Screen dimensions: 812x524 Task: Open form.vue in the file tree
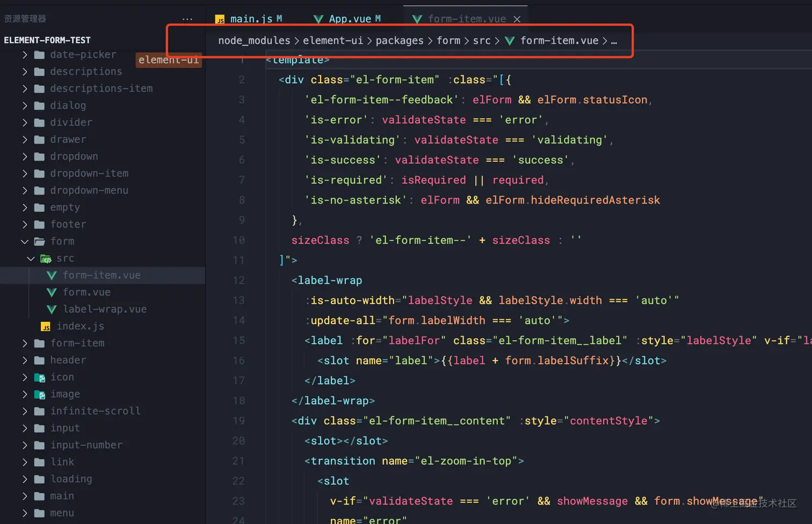pos(86,292)
